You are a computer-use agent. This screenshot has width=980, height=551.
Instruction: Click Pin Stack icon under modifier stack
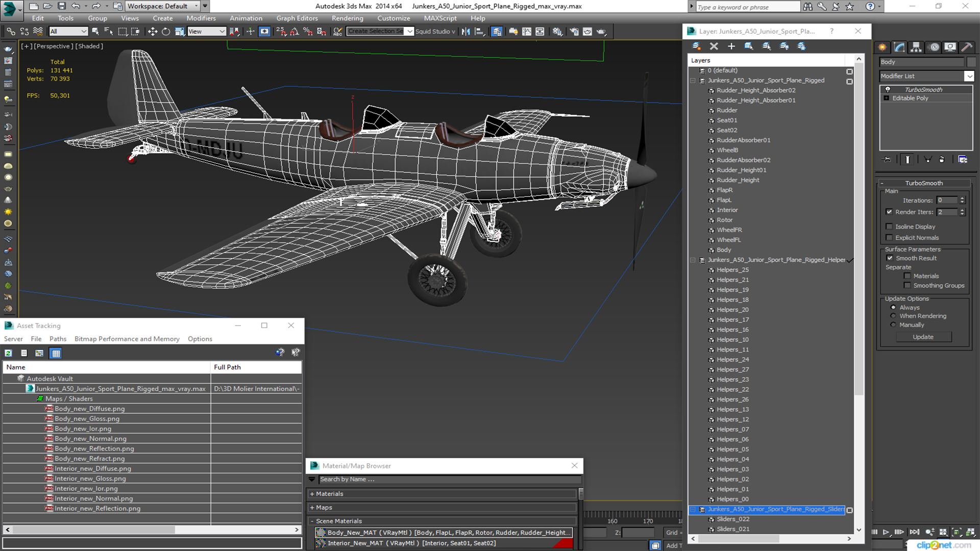(887, 160)
